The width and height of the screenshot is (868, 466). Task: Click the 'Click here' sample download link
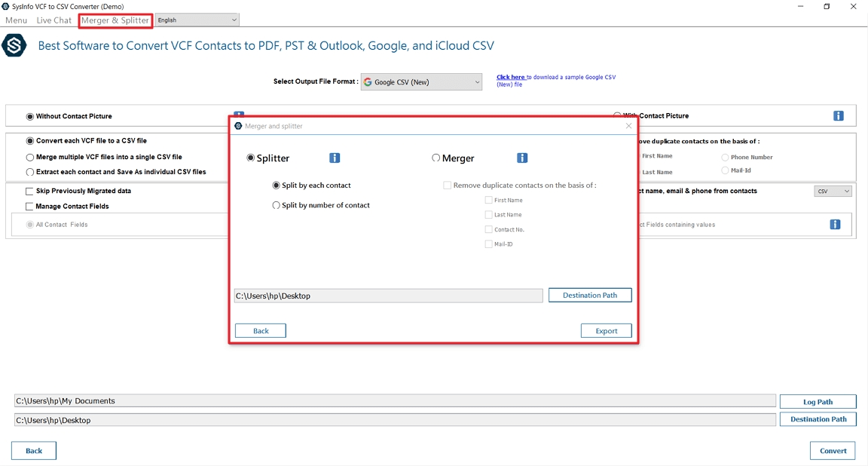[x=510, y=77]
